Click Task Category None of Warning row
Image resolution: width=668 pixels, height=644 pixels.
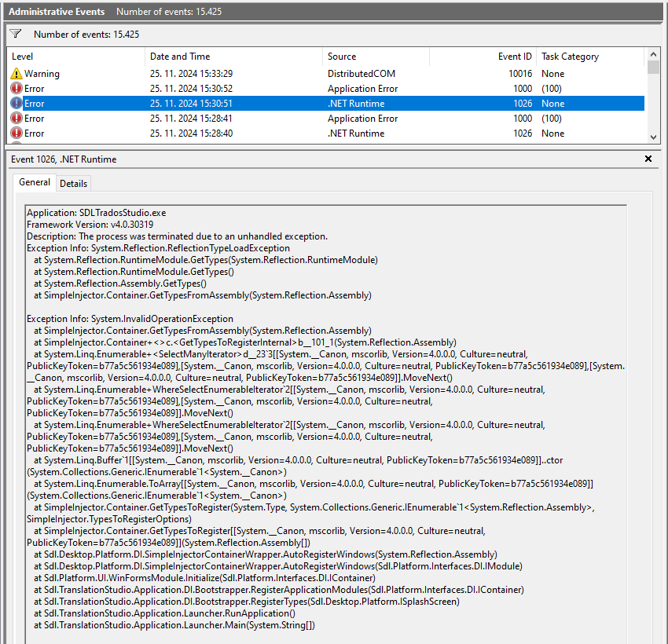(553, 74)
